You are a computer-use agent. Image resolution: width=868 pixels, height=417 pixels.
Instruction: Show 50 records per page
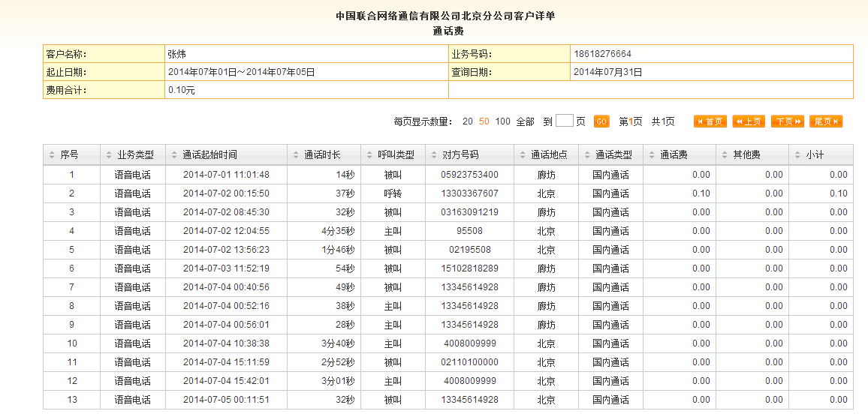tap(484, 121)
